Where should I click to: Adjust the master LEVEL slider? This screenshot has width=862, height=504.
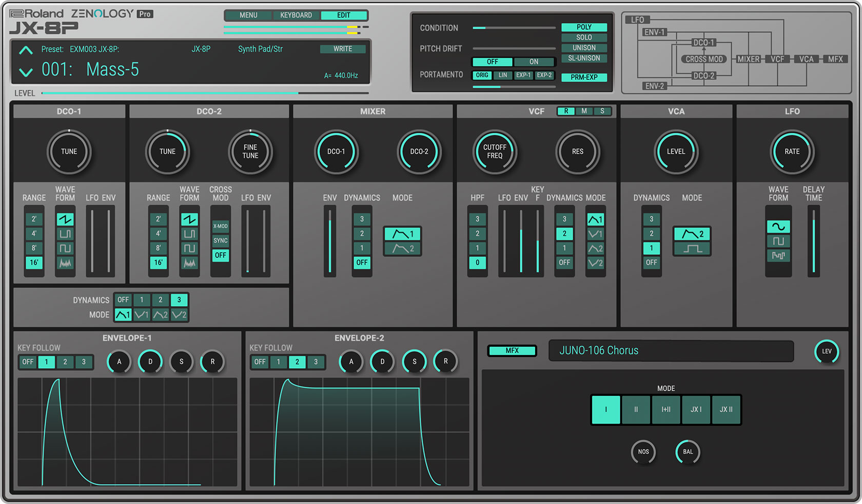(x=205, y=93)
